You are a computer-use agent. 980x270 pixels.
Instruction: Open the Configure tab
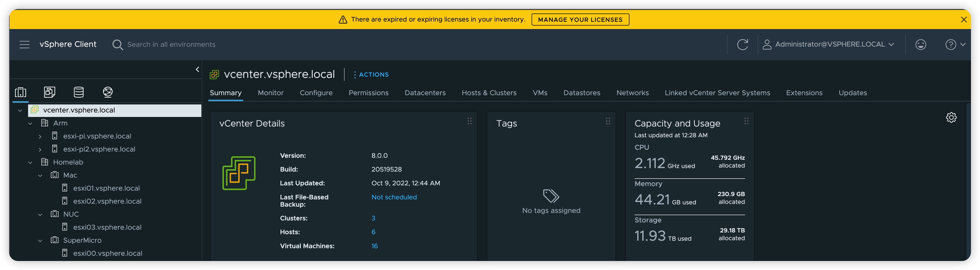316,93
